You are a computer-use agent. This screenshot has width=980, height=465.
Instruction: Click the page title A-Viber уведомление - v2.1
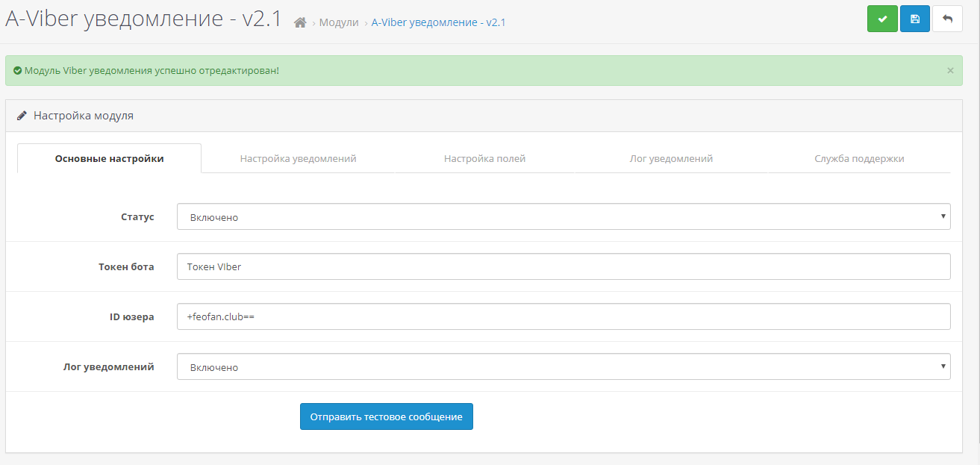(143, 19)
